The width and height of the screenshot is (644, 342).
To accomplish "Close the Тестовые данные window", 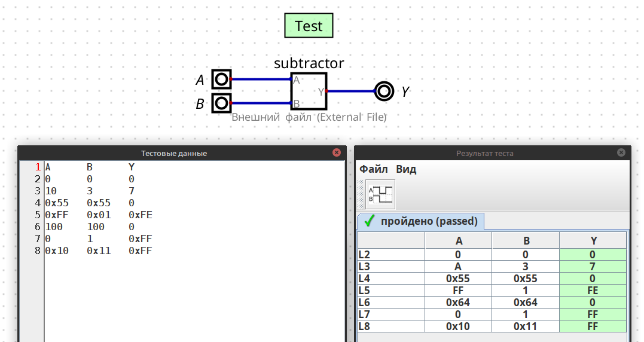I will pyautogui.click(x=337, y=152).
